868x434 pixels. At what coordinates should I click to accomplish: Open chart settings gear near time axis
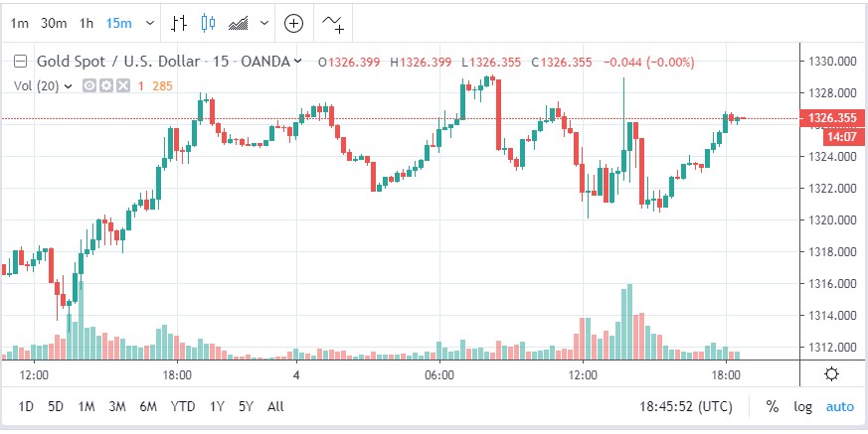point(831,374)
